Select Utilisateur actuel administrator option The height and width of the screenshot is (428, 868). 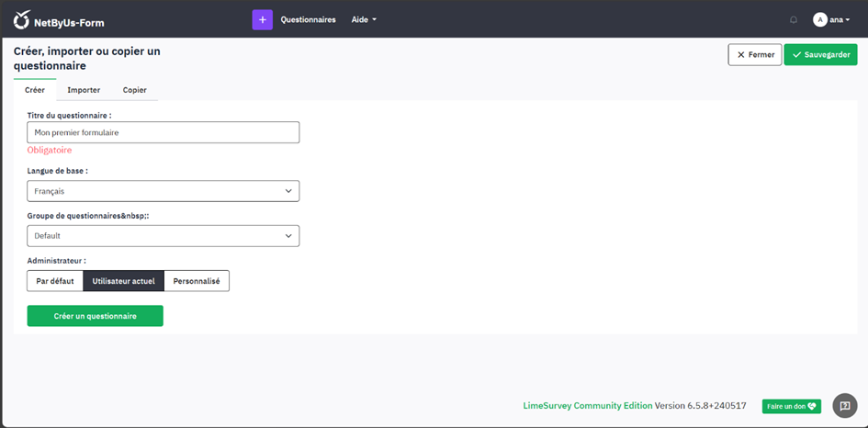[123, 281]
